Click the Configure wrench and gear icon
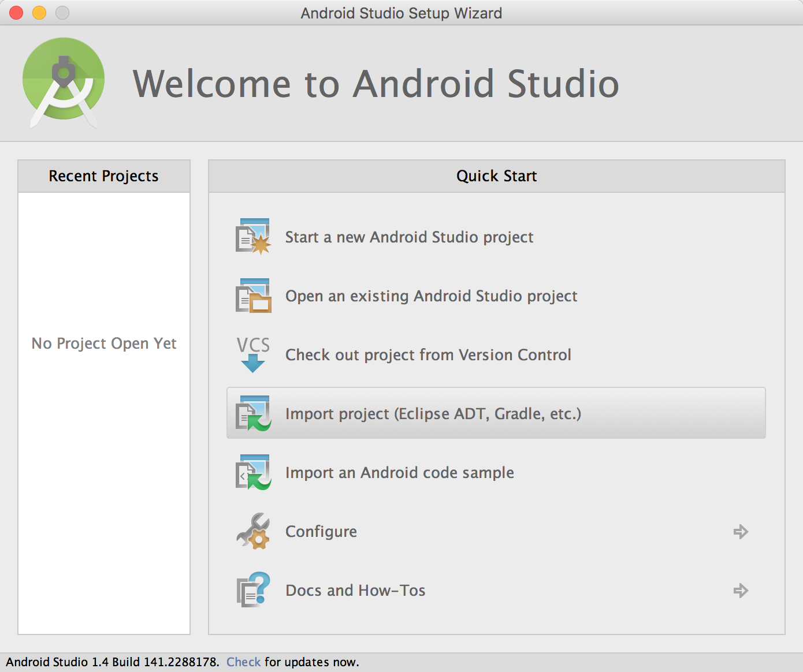The height and width of the screenshot is (672, 803). coord(253,531)
